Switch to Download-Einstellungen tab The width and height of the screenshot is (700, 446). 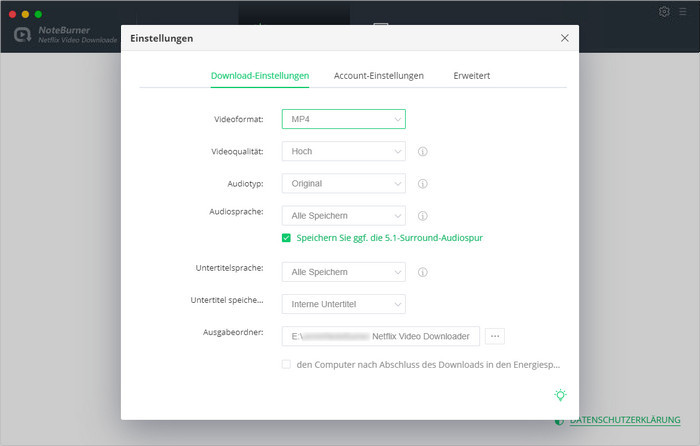(260, 76)
